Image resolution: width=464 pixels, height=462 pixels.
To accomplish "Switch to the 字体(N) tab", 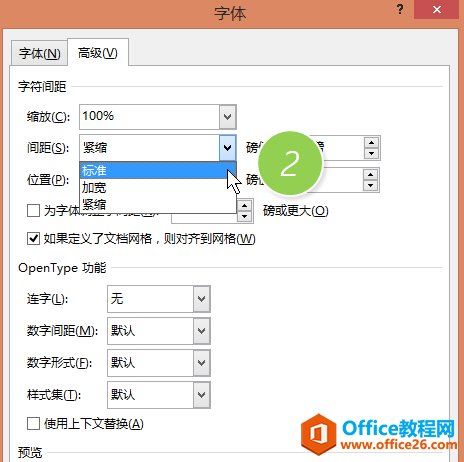I will point(39,53).
